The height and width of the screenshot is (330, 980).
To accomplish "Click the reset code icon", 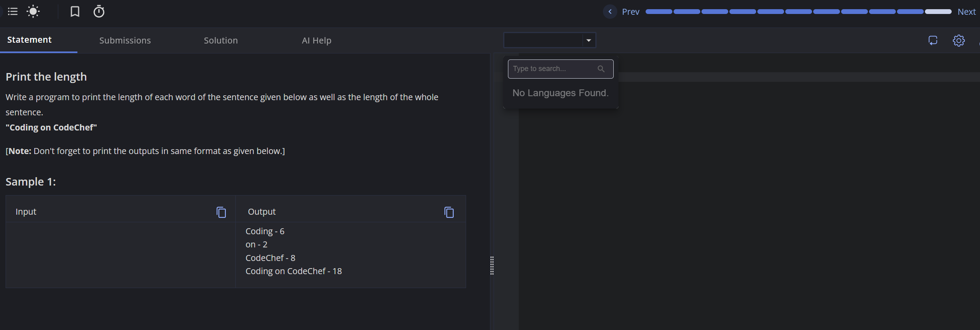I will point(933,40).
